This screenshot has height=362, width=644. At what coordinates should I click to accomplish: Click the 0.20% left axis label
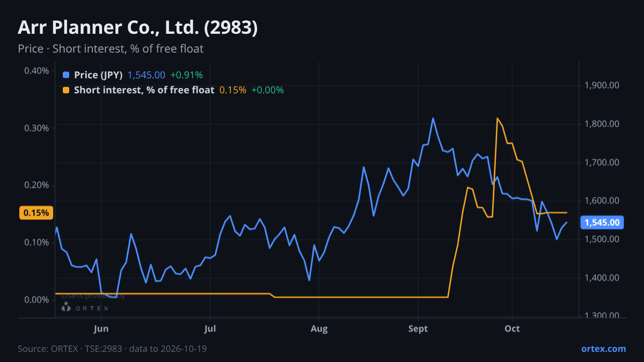click(36, 185)
